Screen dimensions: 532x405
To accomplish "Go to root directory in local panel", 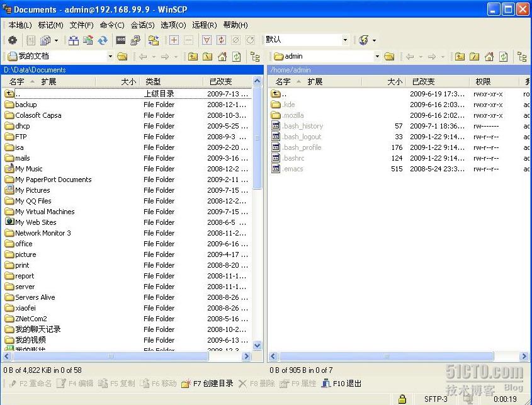I will (x=207, y=56).
